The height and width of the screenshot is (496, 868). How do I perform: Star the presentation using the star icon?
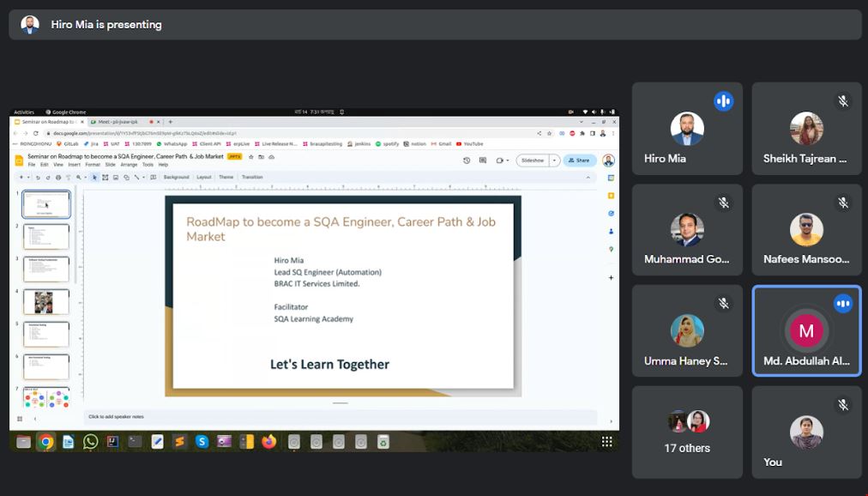250,157
